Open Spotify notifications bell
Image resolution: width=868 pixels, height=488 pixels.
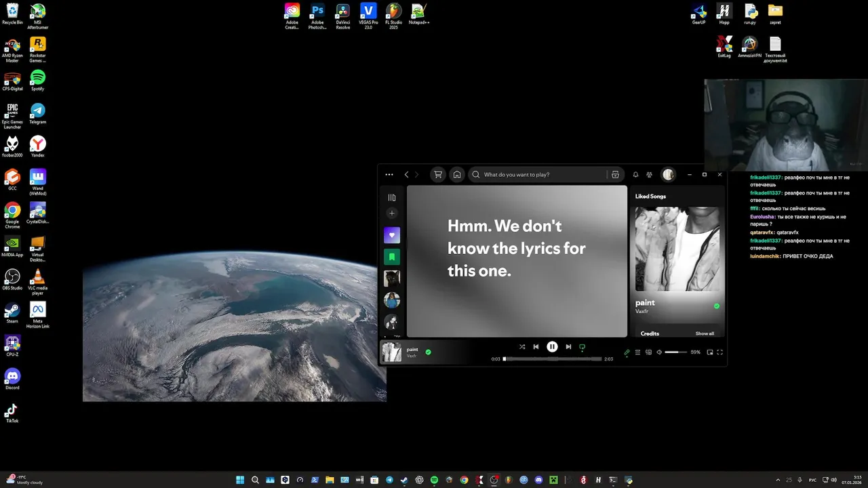(635, 174)
